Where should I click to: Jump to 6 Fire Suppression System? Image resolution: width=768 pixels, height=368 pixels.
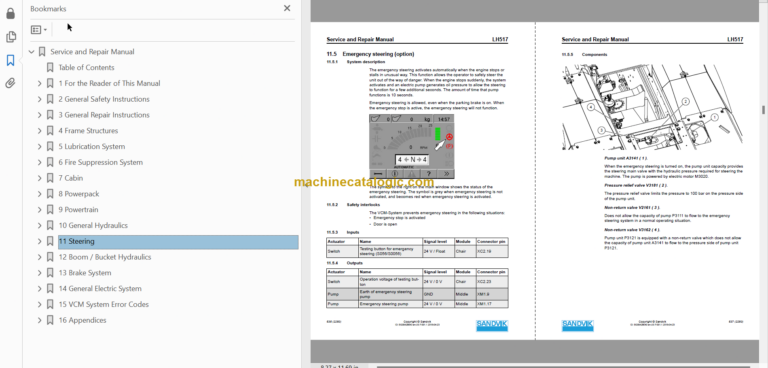coord(100,162)
